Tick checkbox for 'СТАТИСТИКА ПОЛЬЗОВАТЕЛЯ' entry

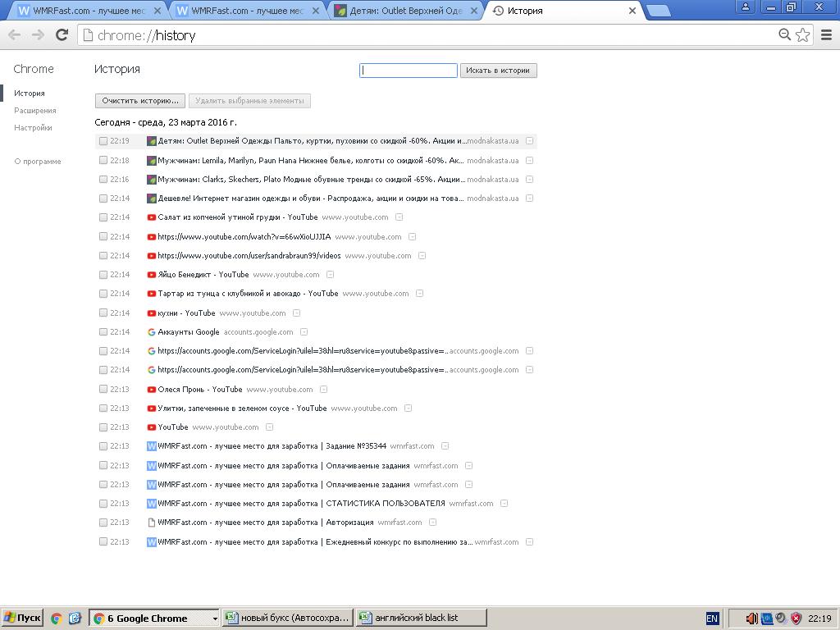[x=103, y=504]
